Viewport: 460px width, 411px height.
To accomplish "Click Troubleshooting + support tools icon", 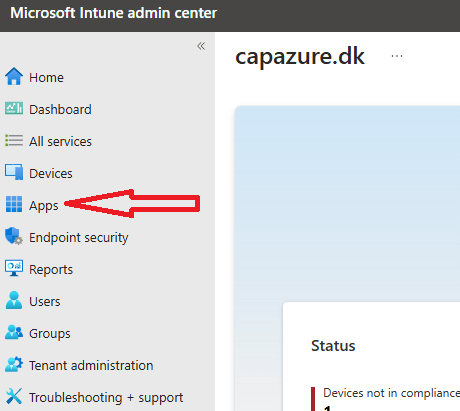I will (14, 396).
